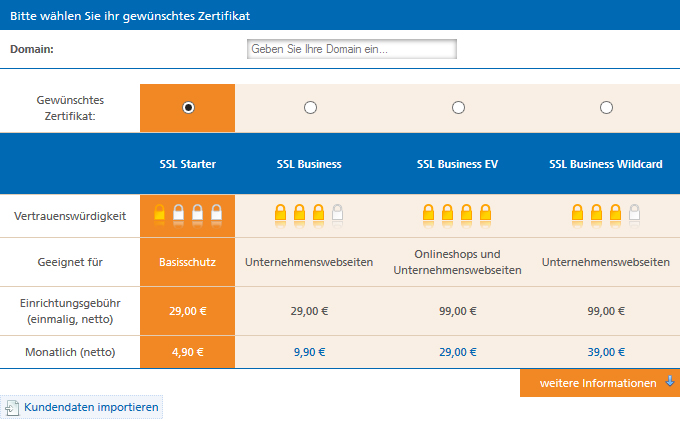Image resolution: width=680 pixels, height=421 pixels.
Task: Click the 39,00 € monthly Wildcard price
Action: click(x=606, y=352)
